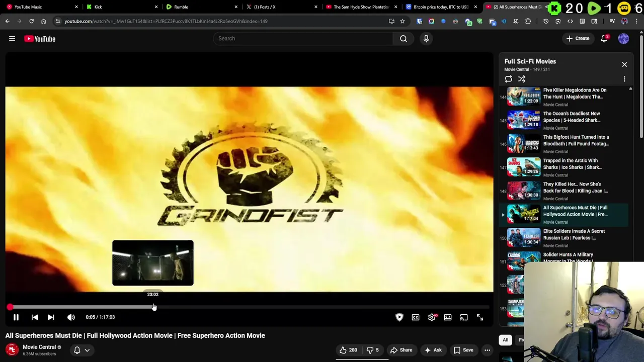This screenshot has width=644, height=362.
Task: Go to the browser home page
Action: 43,21
